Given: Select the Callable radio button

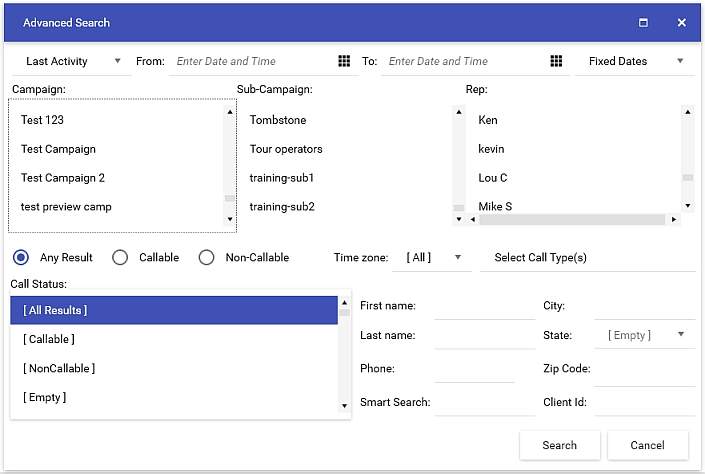Looking at the screenshot, I should click(x=120, y=257).
